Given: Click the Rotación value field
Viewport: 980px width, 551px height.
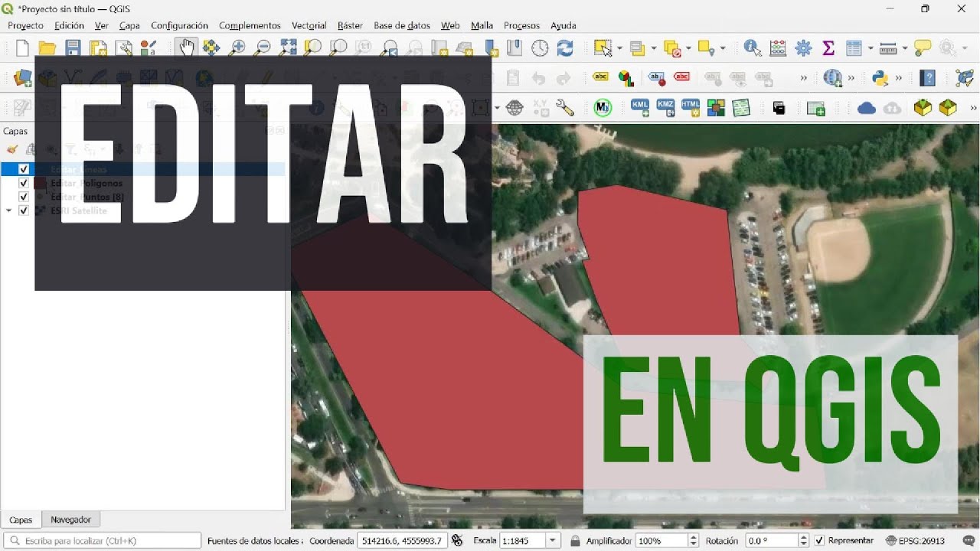Looking at the screenshot, I should 772,540.
